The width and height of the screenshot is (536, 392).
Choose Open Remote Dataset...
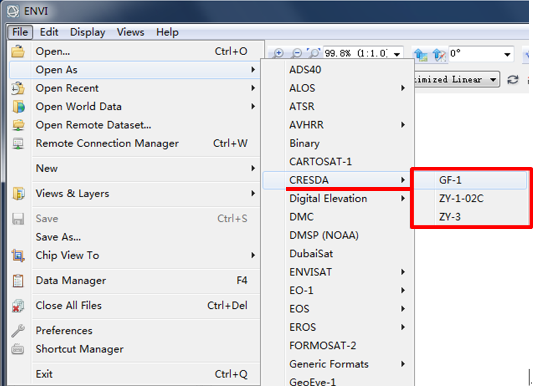(x=134, y=125)
